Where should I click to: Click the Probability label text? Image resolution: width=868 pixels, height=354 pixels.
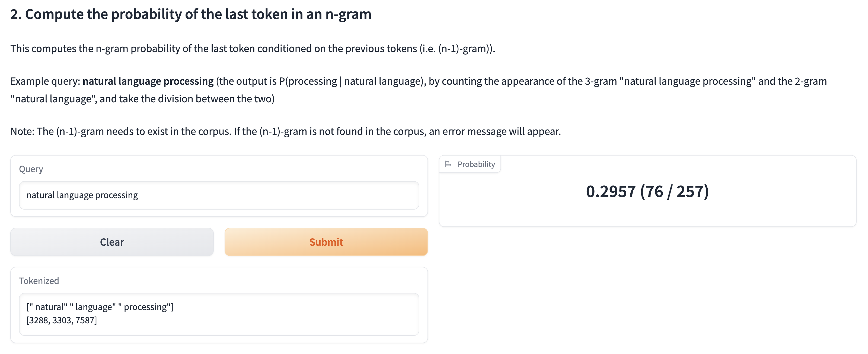(x=476, y=164)
